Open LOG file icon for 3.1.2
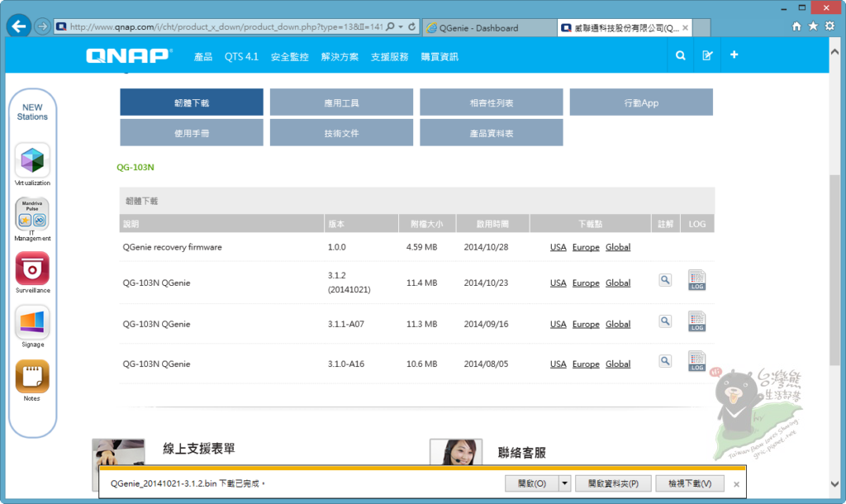The width and height of the screenshot is (846, 504). point(696,280)
